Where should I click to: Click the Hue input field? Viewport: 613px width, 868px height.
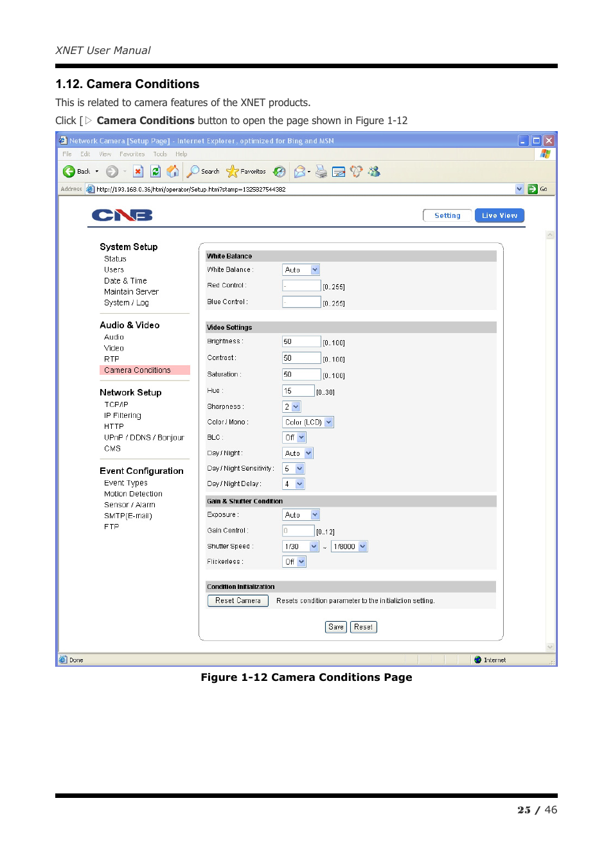point(298,391)
